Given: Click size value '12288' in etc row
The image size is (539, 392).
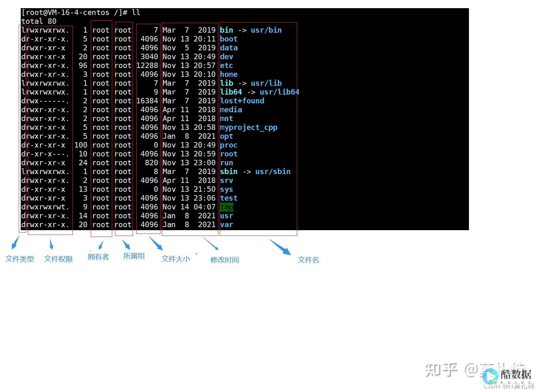Looking at the screenshot, I should (147, 66).
